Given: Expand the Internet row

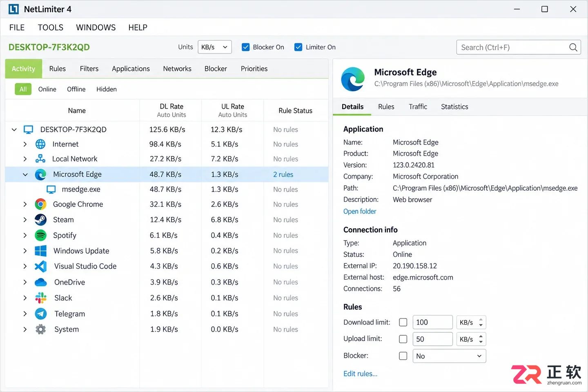Looking at the screenshot, I should [25, 144].
